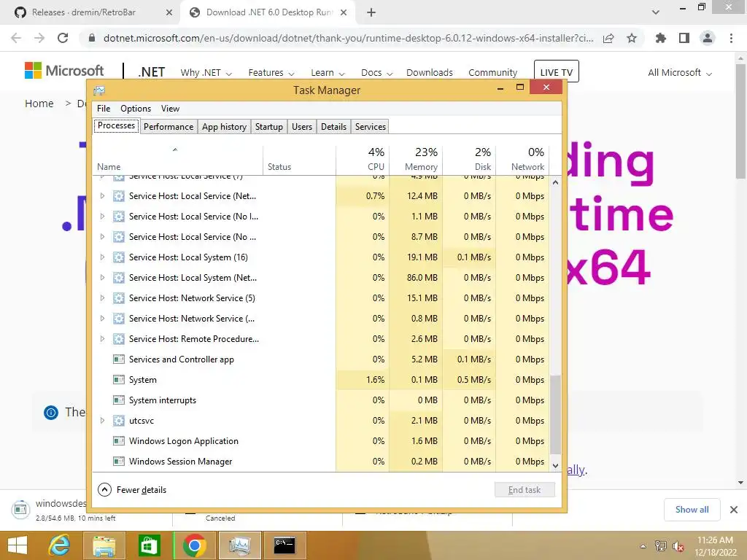Click the Chrome taskbar icon
Screen dimensions: 747x560
pyautogui.click(x=194, y=545)
